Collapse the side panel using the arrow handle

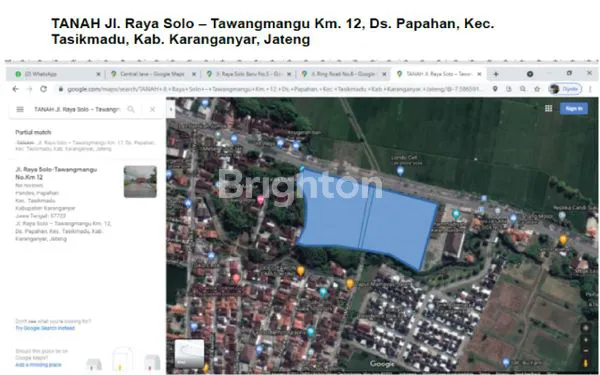171,110
